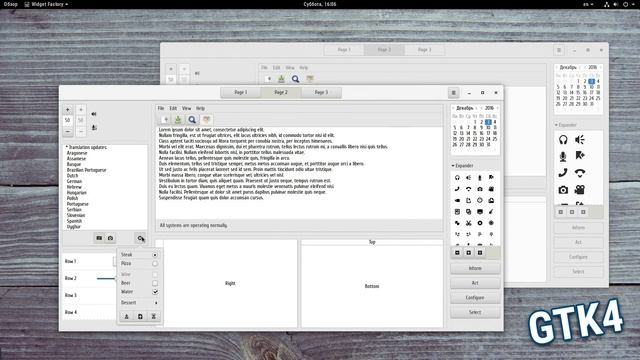The image size is (640, 360).
Task: Switch to Page 1 tab in background window
Action: [x=344, y=50]
